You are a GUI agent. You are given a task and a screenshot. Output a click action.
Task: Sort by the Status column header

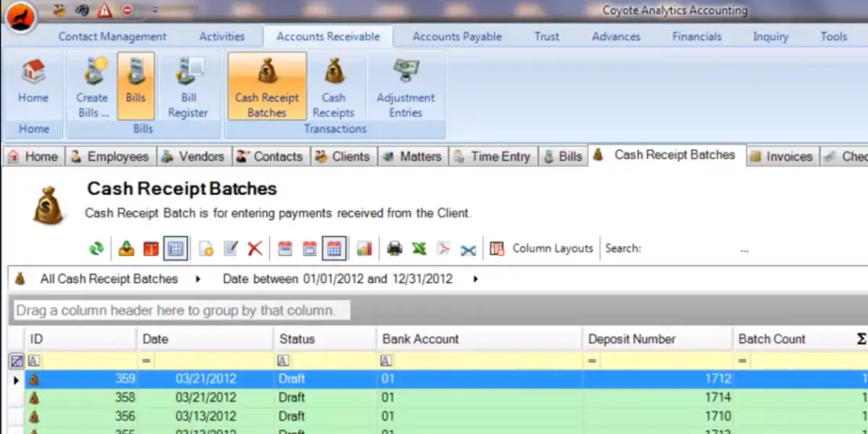325,339
